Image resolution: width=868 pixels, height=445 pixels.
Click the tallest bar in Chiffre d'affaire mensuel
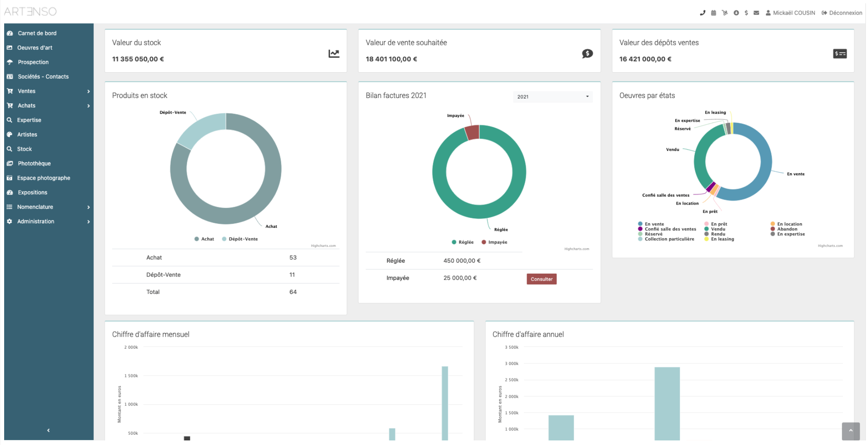click(445, 403)
